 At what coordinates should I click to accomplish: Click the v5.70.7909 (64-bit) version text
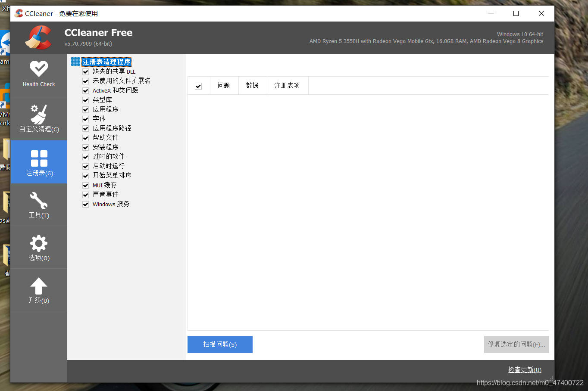pyautogui.click(x=88, y=44)
